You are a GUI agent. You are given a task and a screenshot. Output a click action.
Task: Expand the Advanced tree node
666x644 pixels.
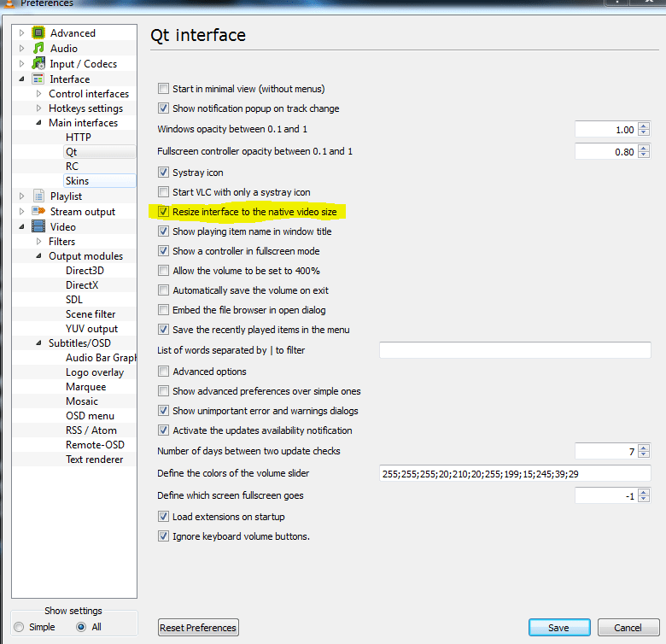click(x=21, y=32)
